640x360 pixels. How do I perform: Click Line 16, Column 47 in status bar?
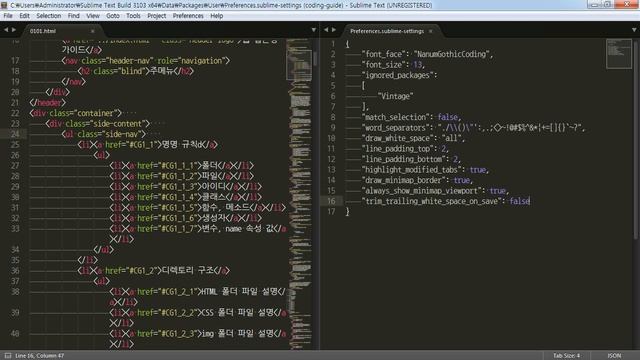pyautogui.click(x=39, y=356)
